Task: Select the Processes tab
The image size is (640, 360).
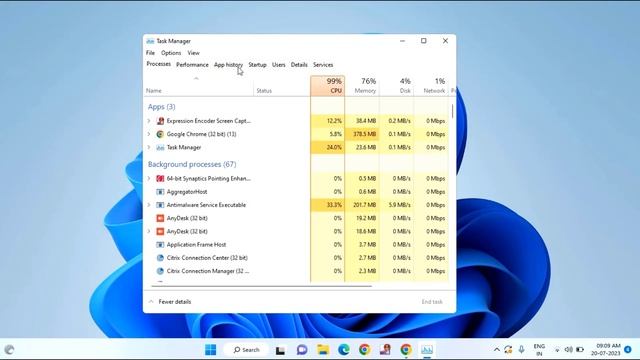Action: coord(158,64)
